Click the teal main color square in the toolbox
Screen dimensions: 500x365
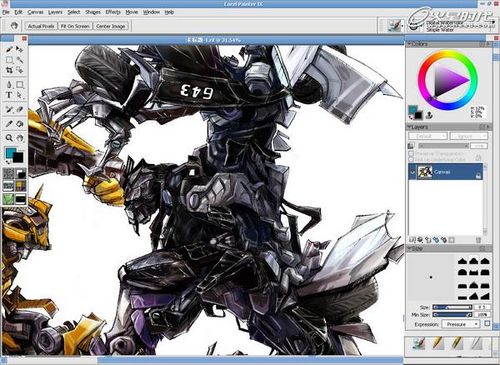(x=11, y=153)
